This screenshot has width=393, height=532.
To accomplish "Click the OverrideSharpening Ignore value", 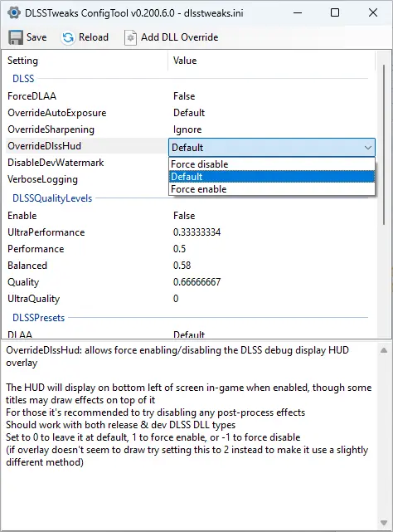I will coord(187,129).
